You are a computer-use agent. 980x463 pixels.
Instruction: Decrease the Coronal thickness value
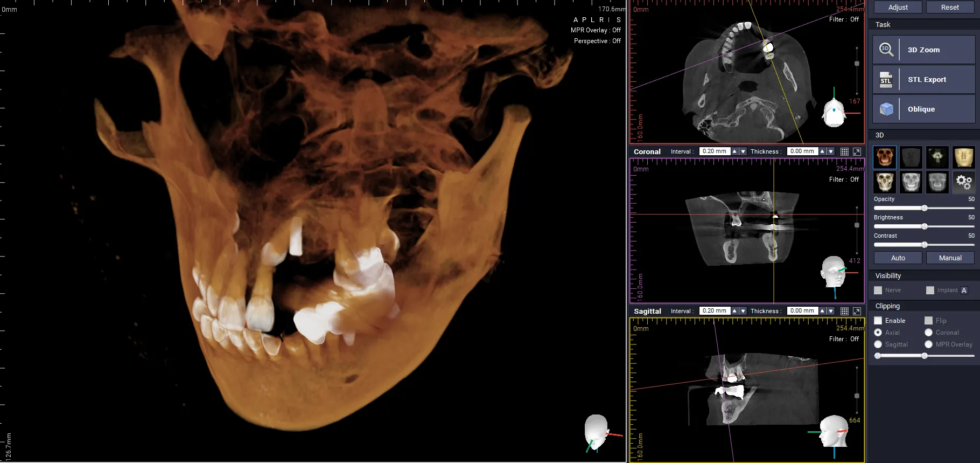click(831, 151)
